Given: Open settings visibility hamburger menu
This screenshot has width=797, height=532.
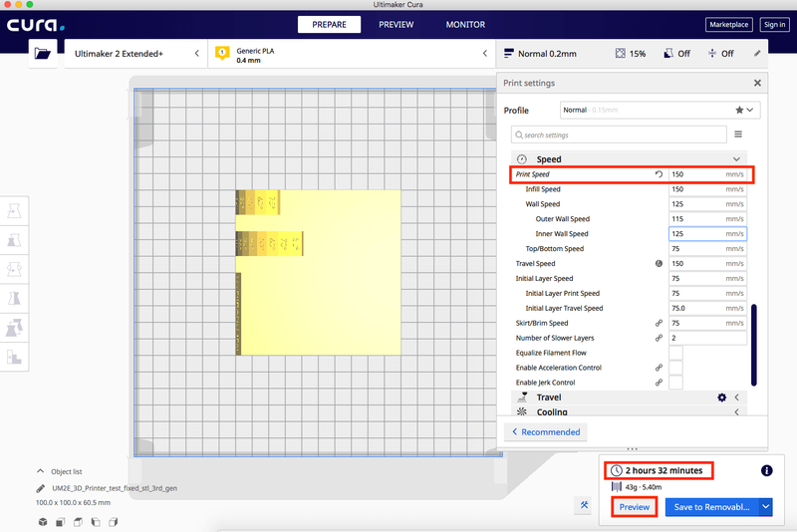Looking at the screenshot, I should (x=738, y=133).
